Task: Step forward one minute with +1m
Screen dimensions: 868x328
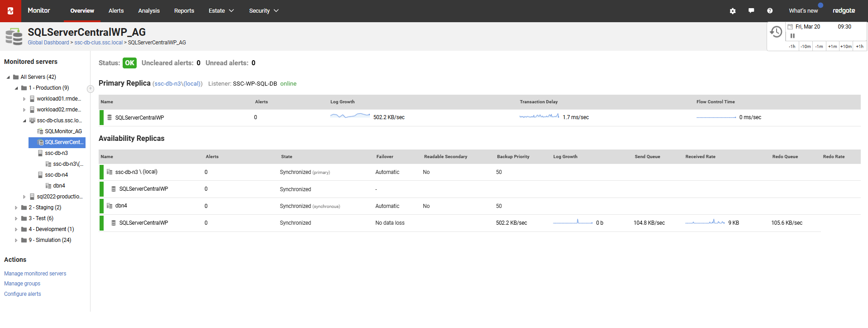Action: pyautogui.click(x=833, y=46)
